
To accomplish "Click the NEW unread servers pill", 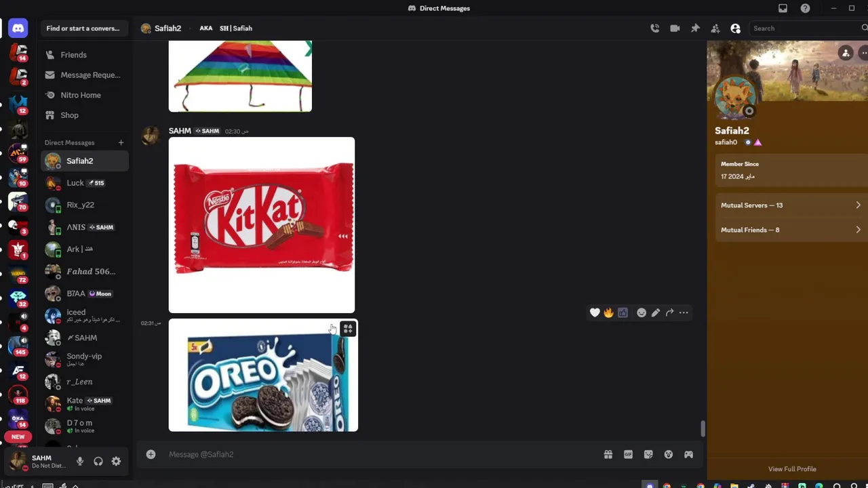I will pyautogui.click(x=18, y=437).
